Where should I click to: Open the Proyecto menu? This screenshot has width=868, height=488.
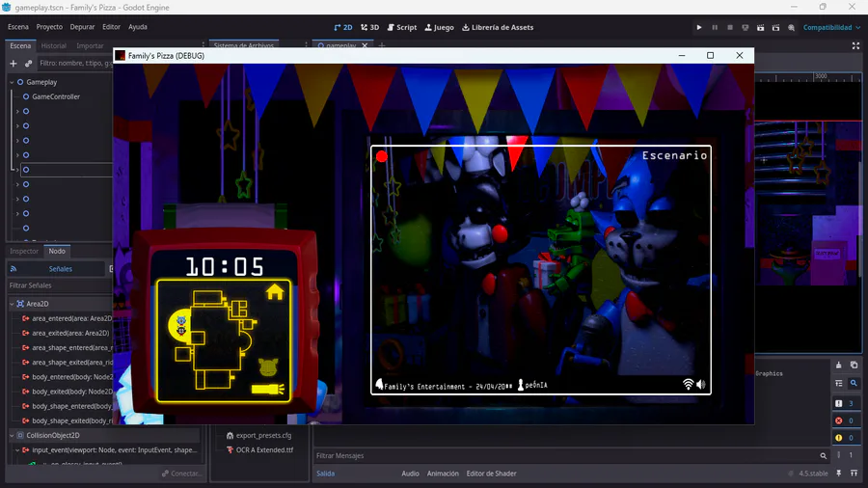click(x=49, y=27)
